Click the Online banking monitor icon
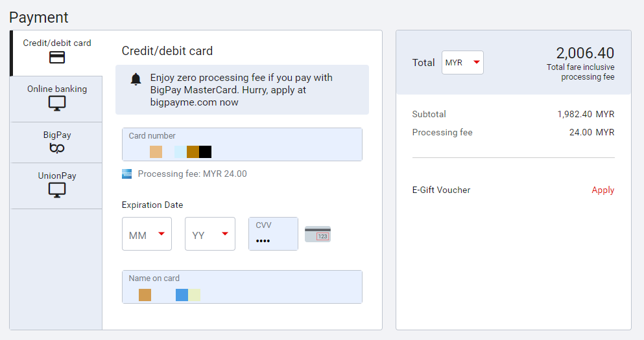 click(x=57, y=104)
